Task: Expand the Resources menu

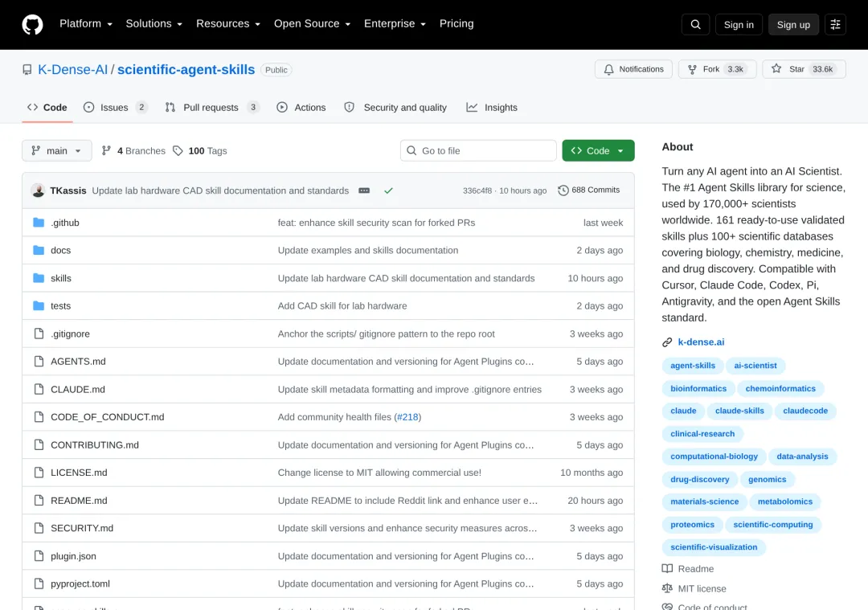Action: pyautogui.click(x=228, y=24)
